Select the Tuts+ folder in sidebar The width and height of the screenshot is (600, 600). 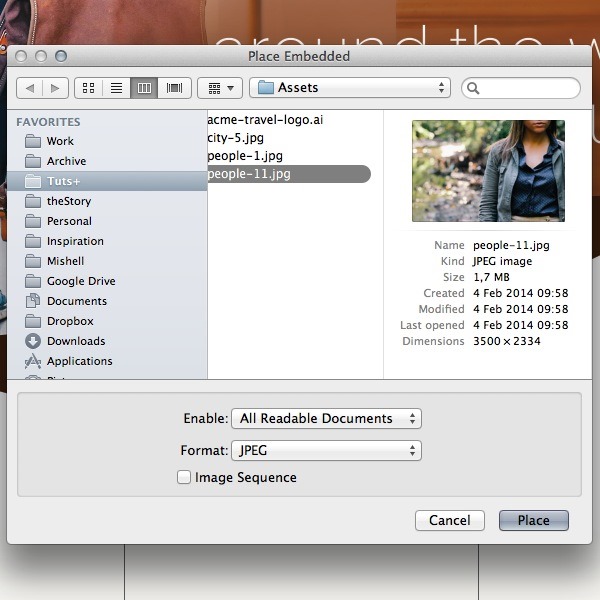pyautogui.click(x=107, y=181)
